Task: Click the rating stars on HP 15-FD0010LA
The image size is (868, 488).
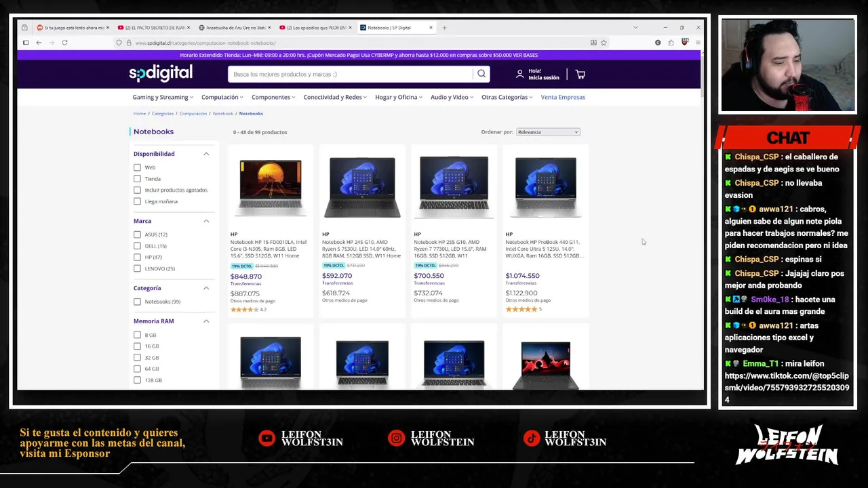Action: click(x=244, y=310)
